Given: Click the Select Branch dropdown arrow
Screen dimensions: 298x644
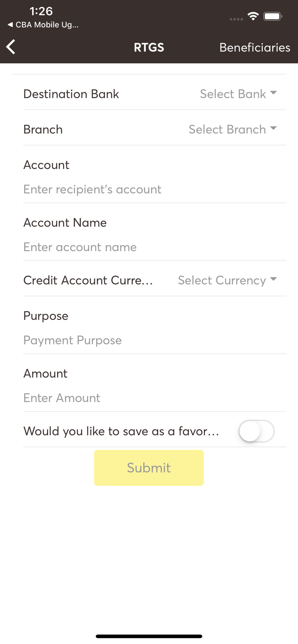Looking at the screenshot, I should pyautogui.click(x=273, y=128).
